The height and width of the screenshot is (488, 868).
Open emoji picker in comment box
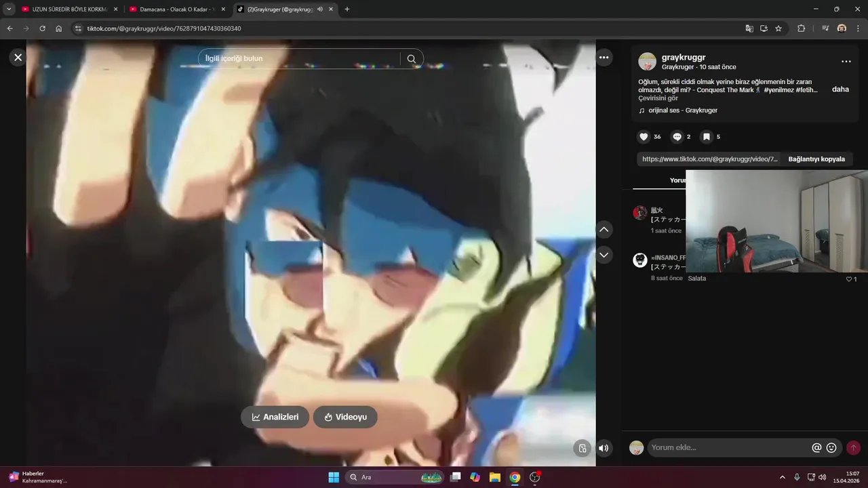pos(831,447)
